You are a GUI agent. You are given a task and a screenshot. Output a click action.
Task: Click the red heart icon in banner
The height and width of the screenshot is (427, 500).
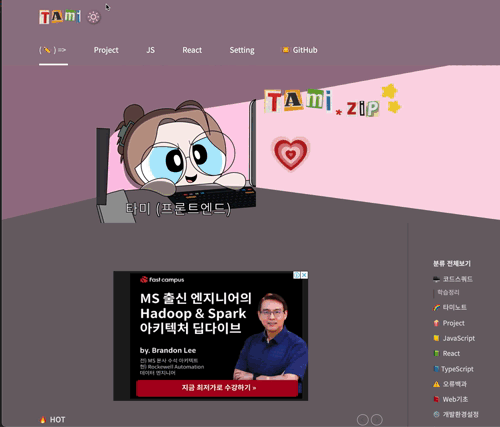click(x=291, y=153)
